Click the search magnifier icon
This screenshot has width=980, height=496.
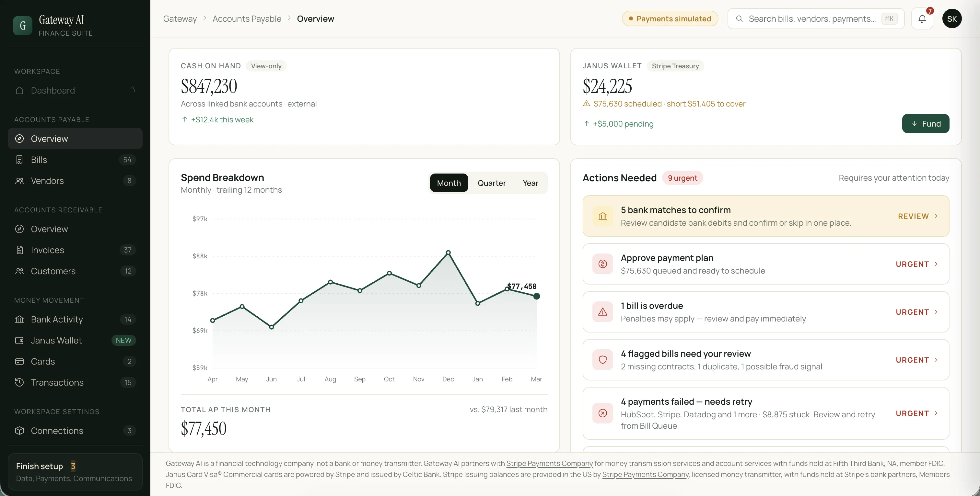(739, 19)
